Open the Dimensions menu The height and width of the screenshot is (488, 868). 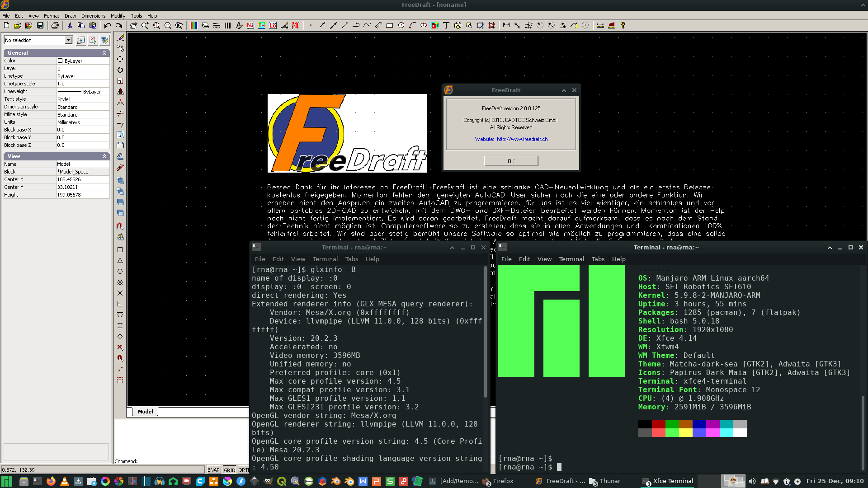[93, 16]
